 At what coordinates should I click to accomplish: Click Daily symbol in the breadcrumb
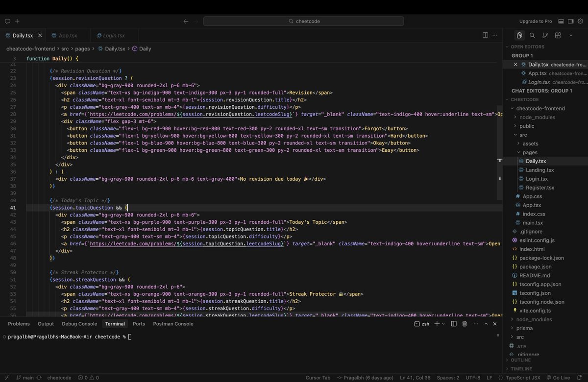(x=145, y=48)
